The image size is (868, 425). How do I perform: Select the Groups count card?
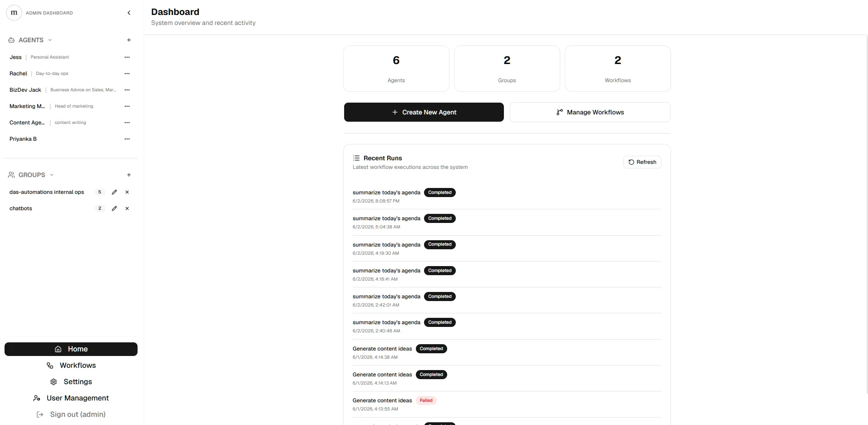[507, 69]
